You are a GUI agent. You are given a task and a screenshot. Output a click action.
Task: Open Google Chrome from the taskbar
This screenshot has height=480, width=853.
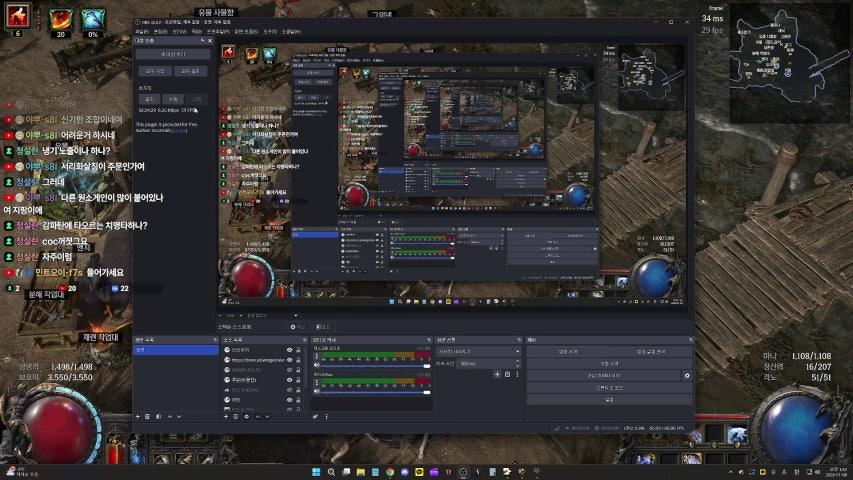click(390, 472)
